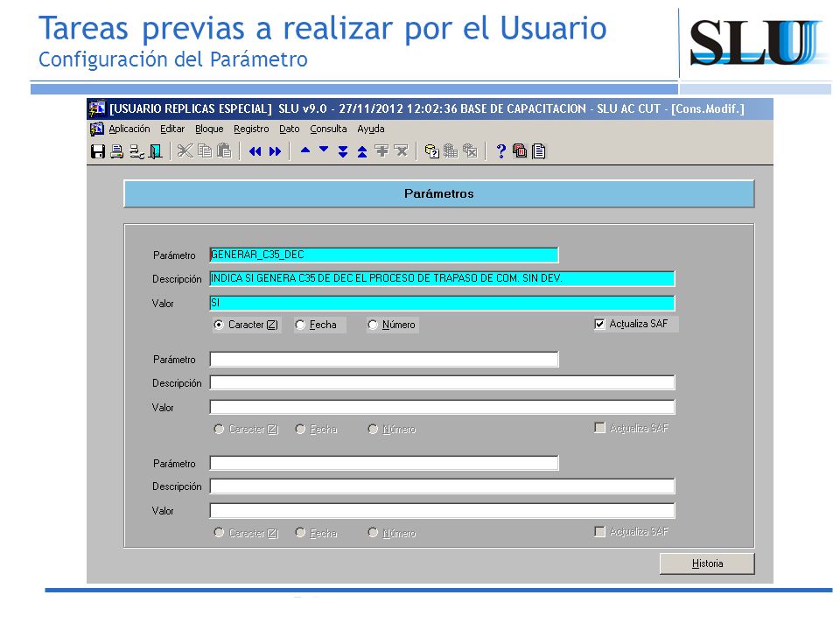
Task: Jump to last record with double down arrow
Action: [343, 151]
